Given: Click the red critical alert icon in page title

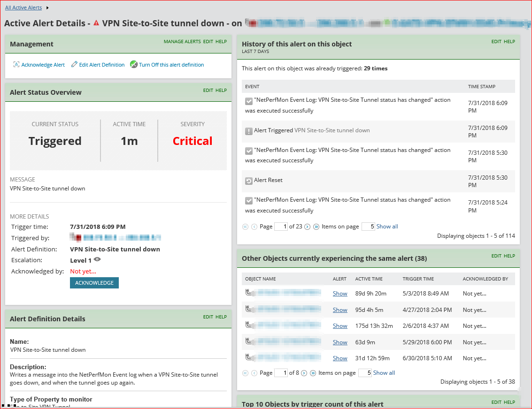Looking at the screenshot, I should (96, 23).
